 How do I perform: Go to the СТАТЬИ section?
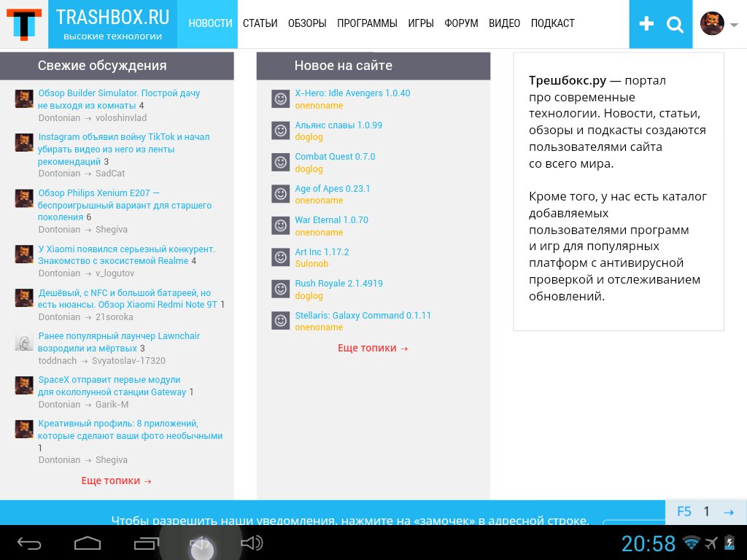click(260, 23)
